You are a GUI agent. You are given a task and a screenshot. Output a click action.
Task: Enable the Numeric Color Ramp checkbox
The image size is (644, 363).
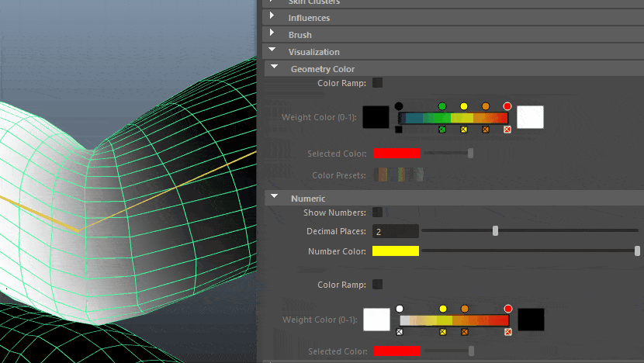point(377,284)
